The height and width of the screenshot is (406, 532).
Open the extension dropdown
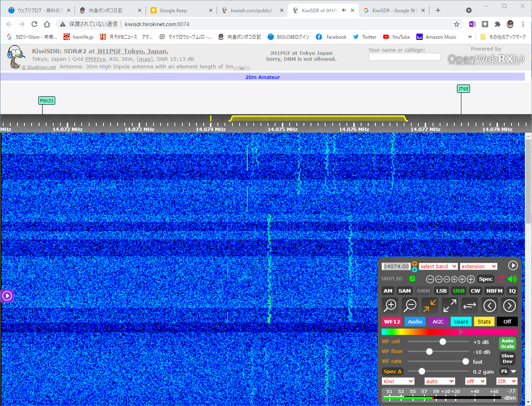click(x=478, y=266)
